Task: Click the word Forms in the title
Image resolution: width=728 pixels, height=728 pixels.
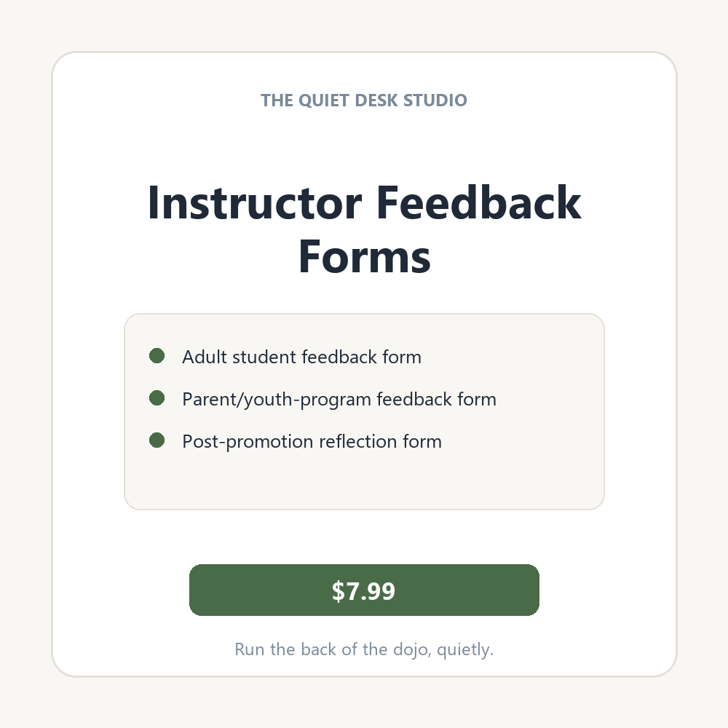Action: 365,257
